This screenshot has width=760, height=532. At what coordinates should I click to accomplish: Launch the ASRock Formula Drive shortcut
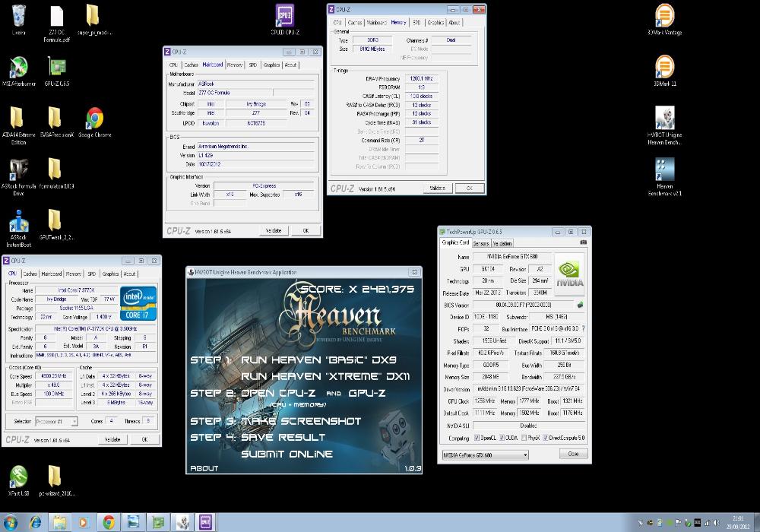coord(18,177)
